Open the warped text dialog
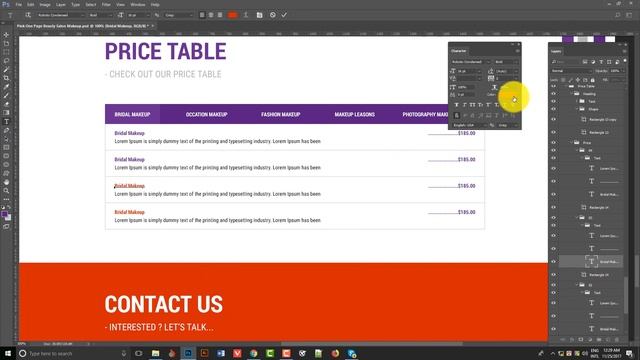Viewport: 640px width, 360px height. (246, 15)
